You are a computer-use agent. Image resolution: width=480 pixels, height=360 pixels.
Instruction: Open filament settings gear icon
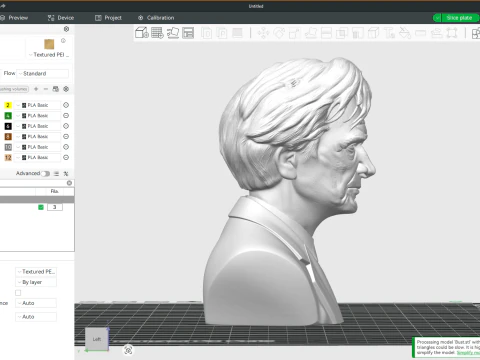click(x=66, y=89)
